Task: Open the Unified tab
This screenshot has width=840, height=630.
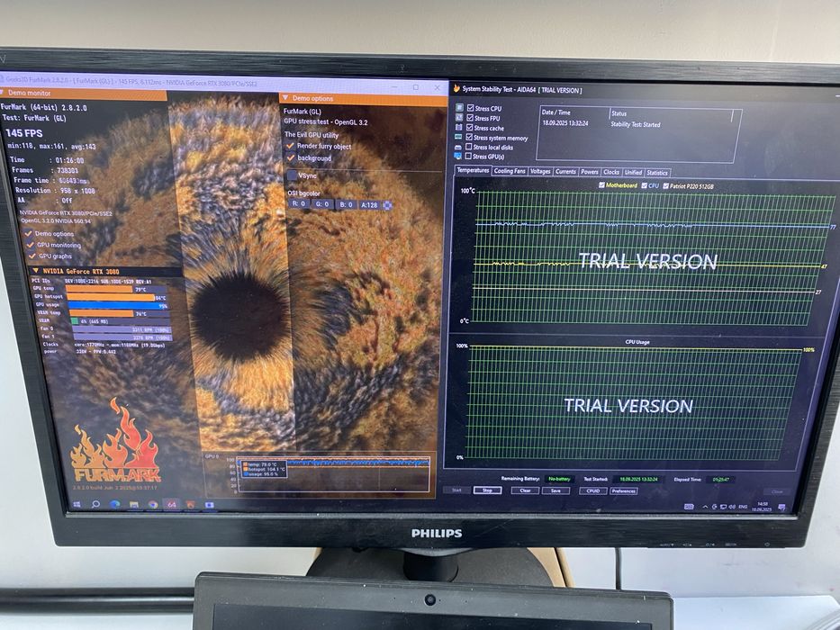Action: pos(633,173)
